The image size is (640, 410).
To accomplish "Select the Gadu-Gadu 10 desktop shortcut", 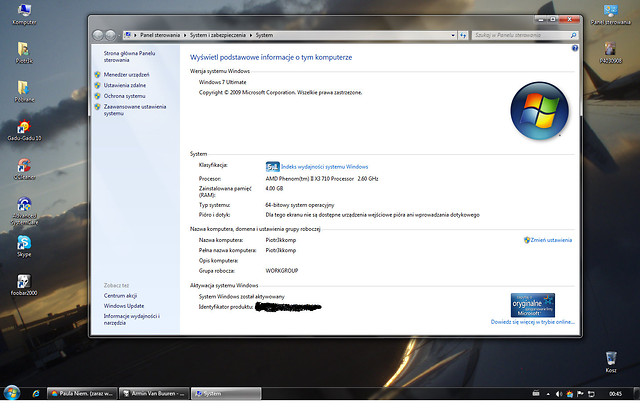I will point(24,130).
